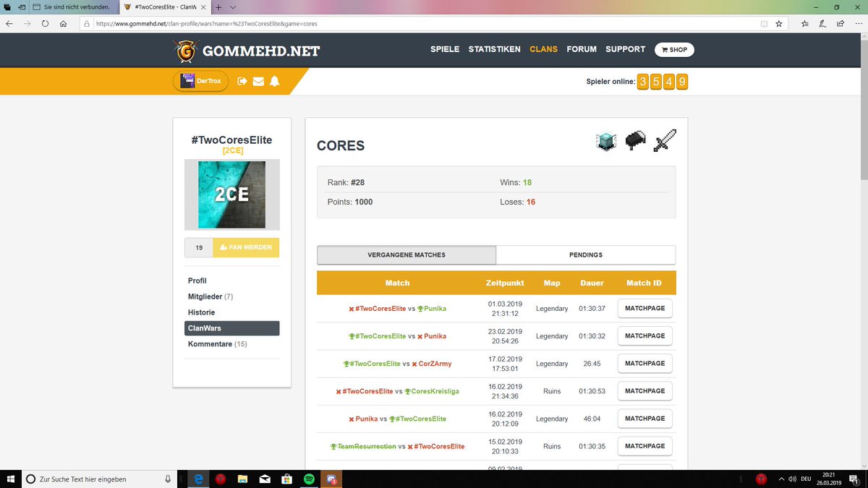This screenshot has width=868, height=488.
Task: Click the fan count 19 box
Action: pyautogui.click(x=199, y=247)
